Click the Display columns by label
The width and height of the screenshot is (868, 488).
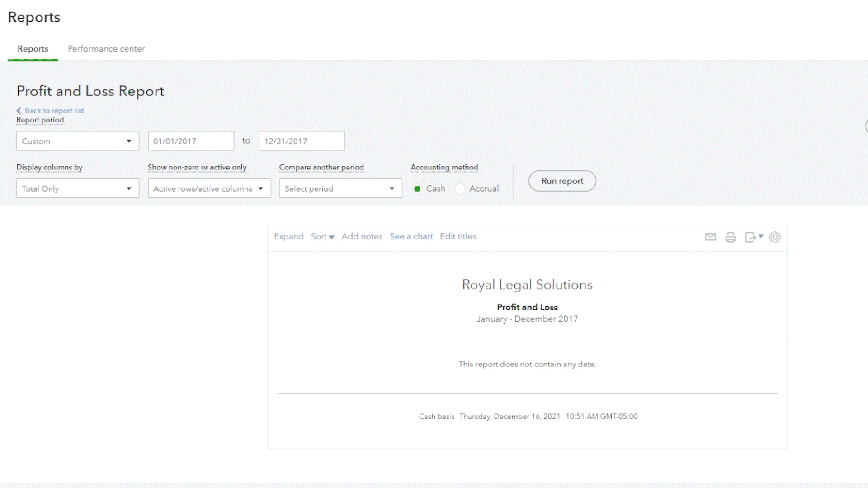[x=49, y=167]
